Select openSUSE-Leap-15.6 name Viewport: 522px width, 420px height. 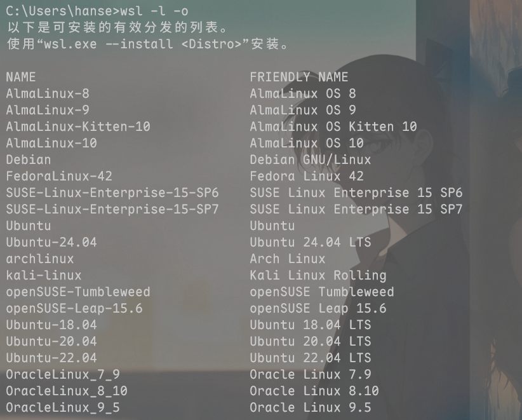[x=74, y=308]
